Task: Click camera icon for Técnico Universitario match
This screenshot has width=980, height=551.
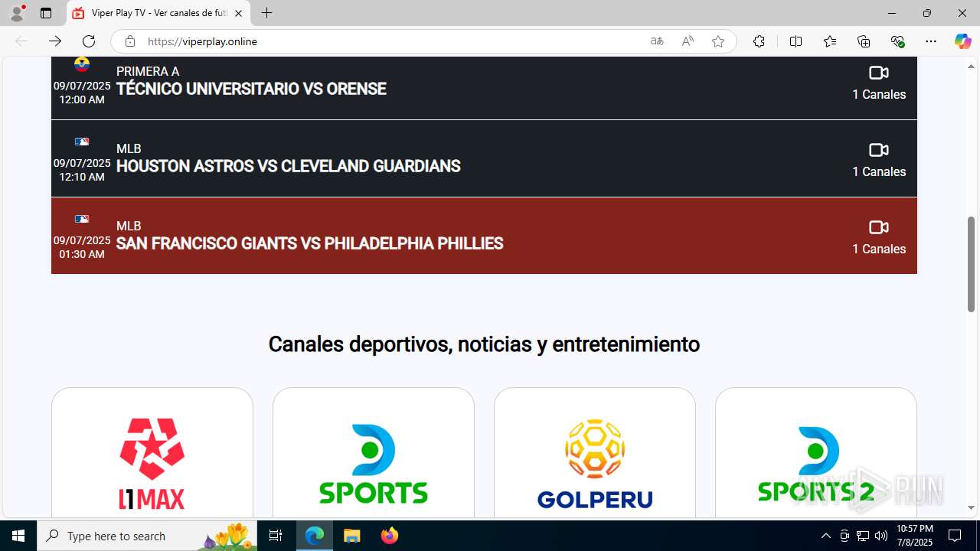Action: [x=879, y=73]
